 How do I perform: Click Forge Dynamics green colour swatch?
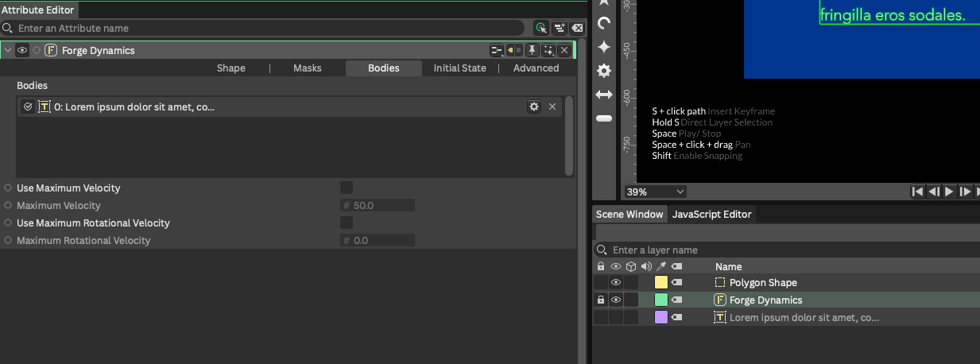pos(661,300)
